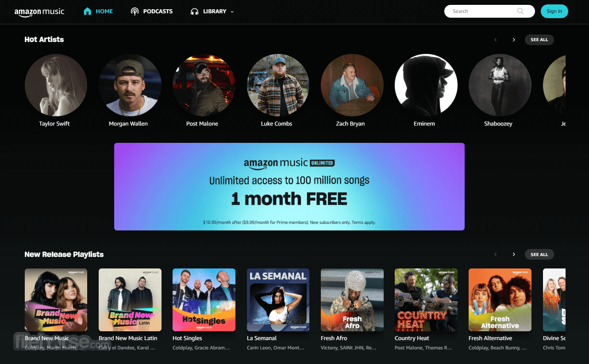
Task: Click 'Post Malone, Thomas R…' artists text
Action: click(x=423, y=348)
